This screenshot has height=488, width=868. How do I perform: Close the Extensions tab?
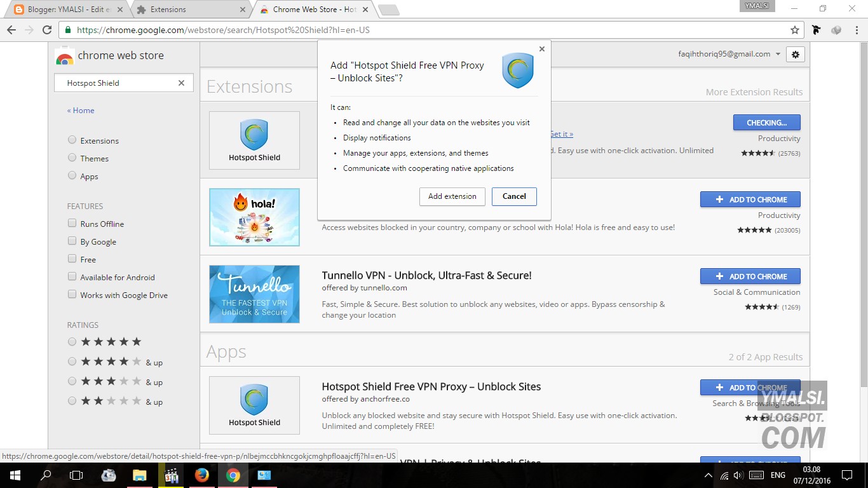click(x=242, y=10)
